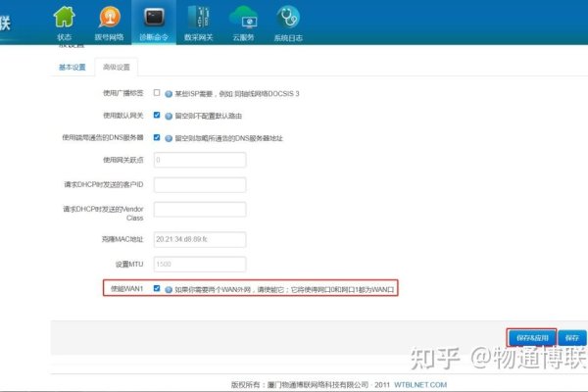Click the 保存&应用 button
Viewport: 588px width, 392px height.
(532, 337)
